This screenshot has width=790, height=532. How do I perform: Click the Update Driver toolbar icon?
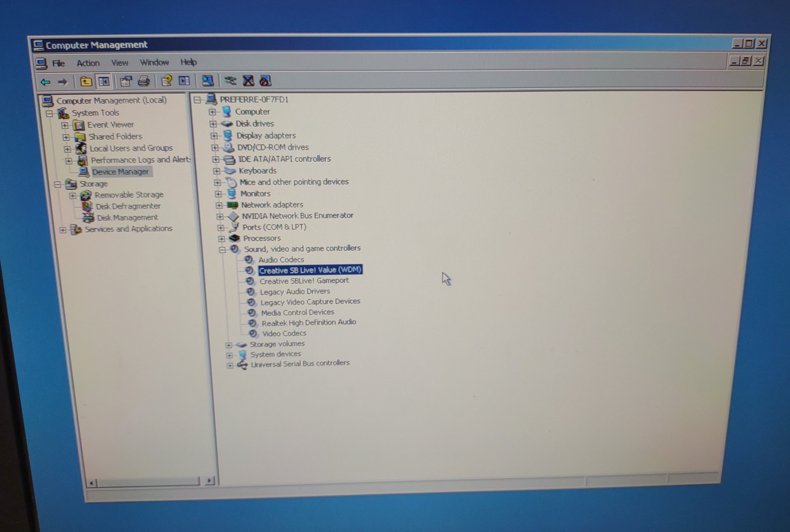click(x=230, y=81)
